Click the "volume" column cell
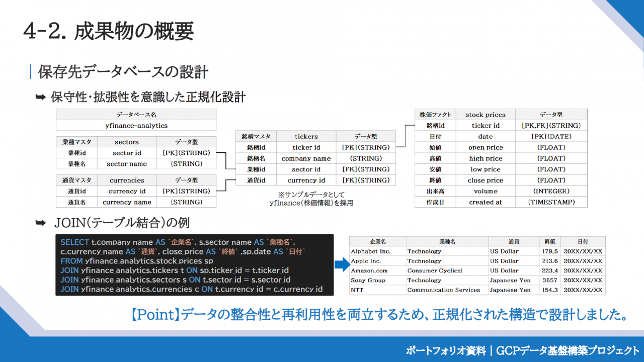 (x=486, y=191)
